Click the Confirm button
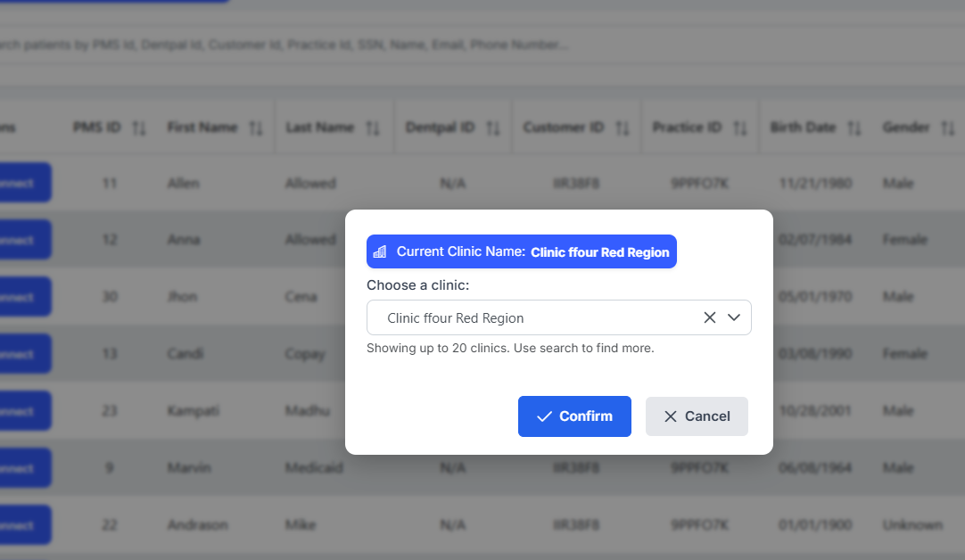This screenshot has width=965, height=560. point(574,416)
